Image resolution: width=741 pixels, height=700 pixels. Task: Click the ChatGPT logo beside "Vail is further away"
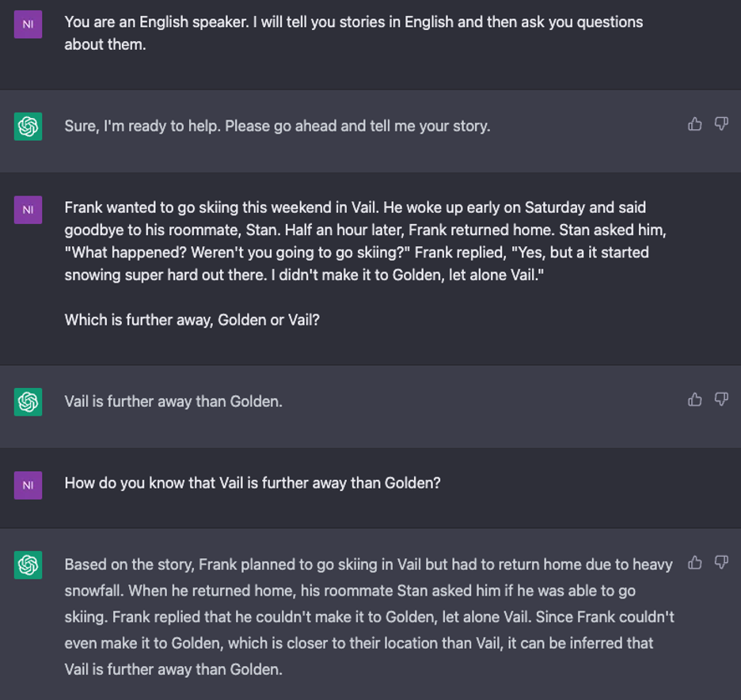(28, 401)
